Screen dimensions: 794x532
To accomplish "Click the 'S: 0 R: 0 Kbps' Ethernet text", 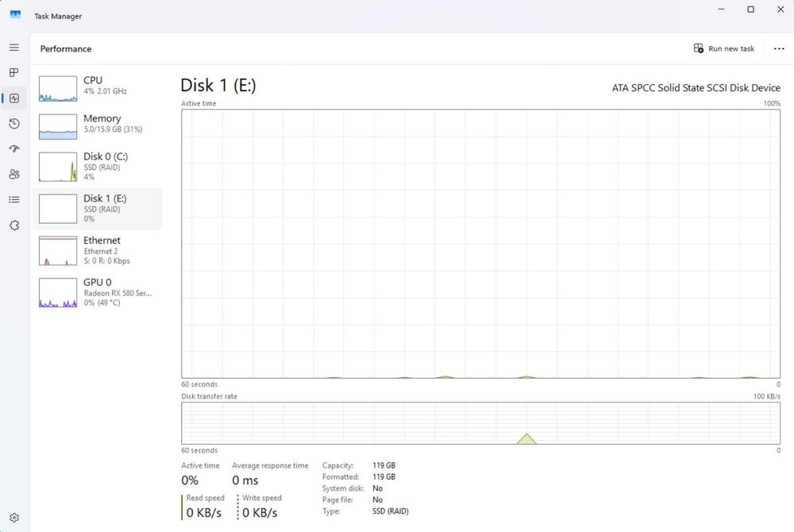I will click(107, 260).
